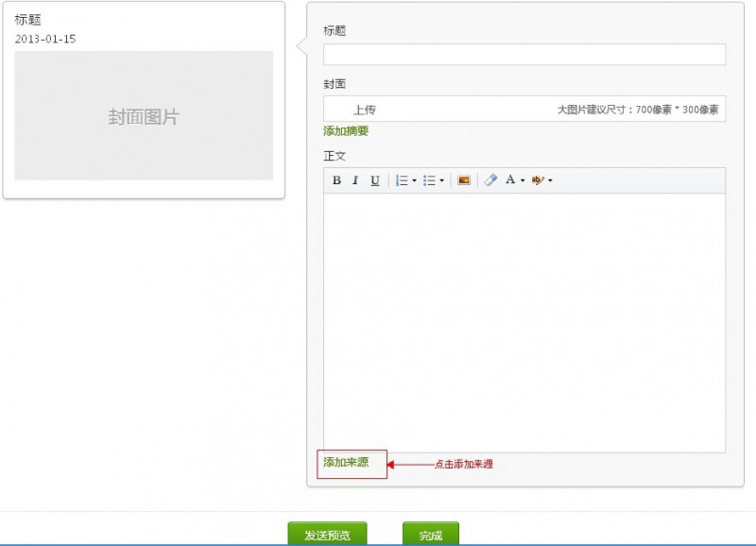756x546 pixels.
Task: Click the preview card 标题 heading
Action: pos(28,20)
